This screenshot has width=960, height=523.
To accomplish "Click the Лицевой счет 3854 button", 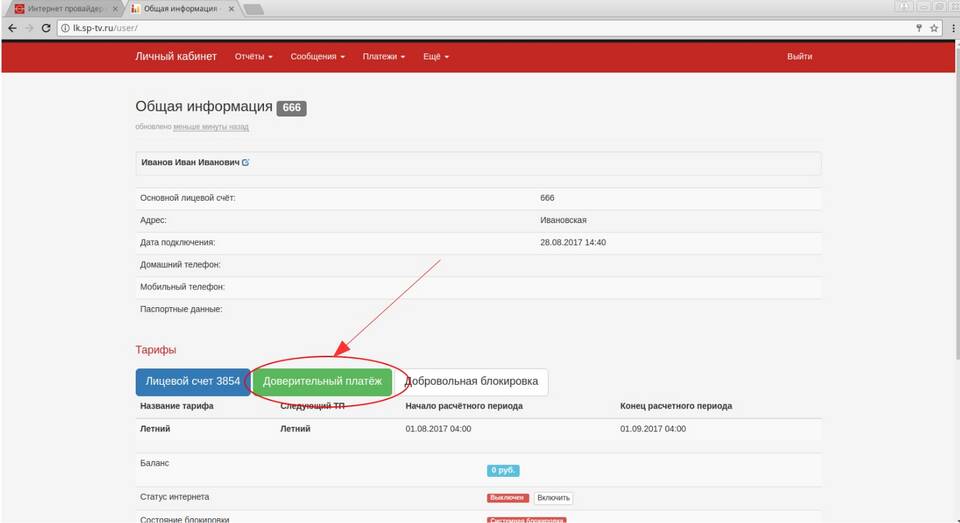I will (192, 381).
